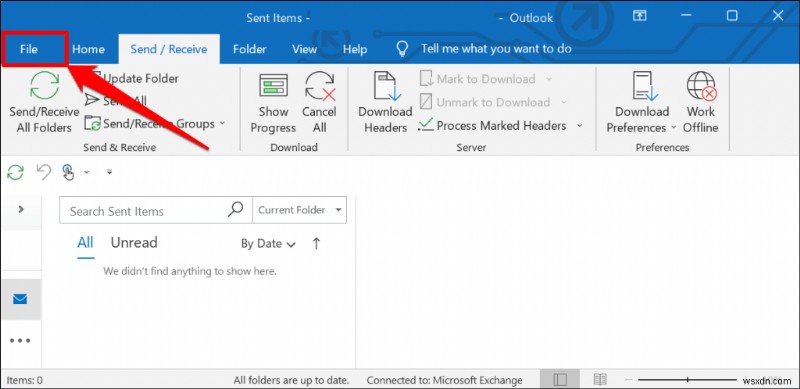The image size is (800, 389).
Task: Expand the folder pane chevron
Action: point(21,209)
